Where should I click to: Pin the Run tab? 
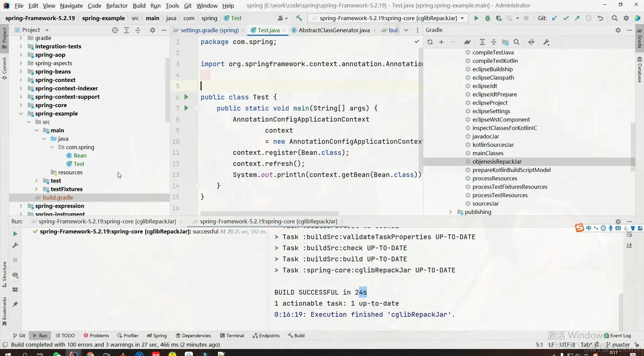15,304
